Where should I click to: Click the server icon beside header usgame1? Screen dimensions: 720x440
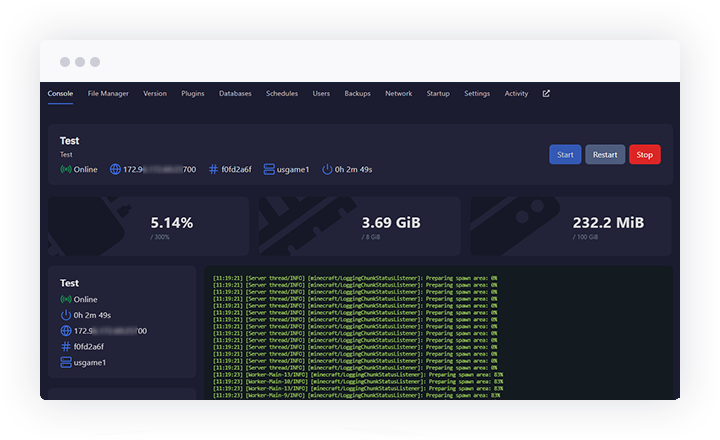pyautogui.click(x=269, y=169)
